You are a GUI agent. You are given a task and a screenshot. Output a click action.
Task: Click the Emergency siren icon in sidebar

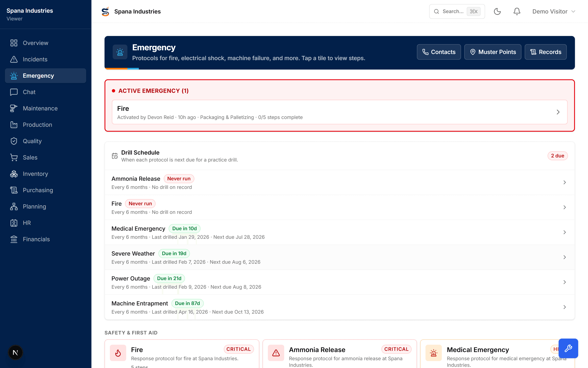click(14, 76)
